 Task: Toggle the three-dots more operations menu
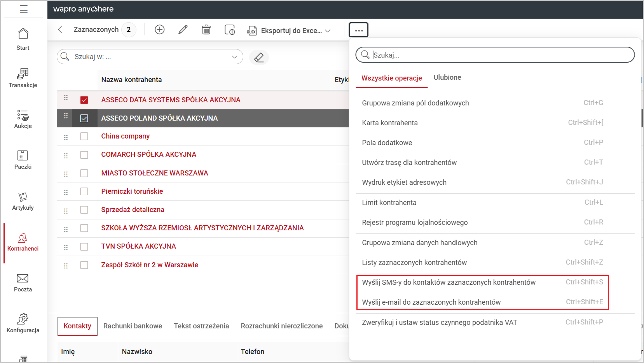click(358, 30)
